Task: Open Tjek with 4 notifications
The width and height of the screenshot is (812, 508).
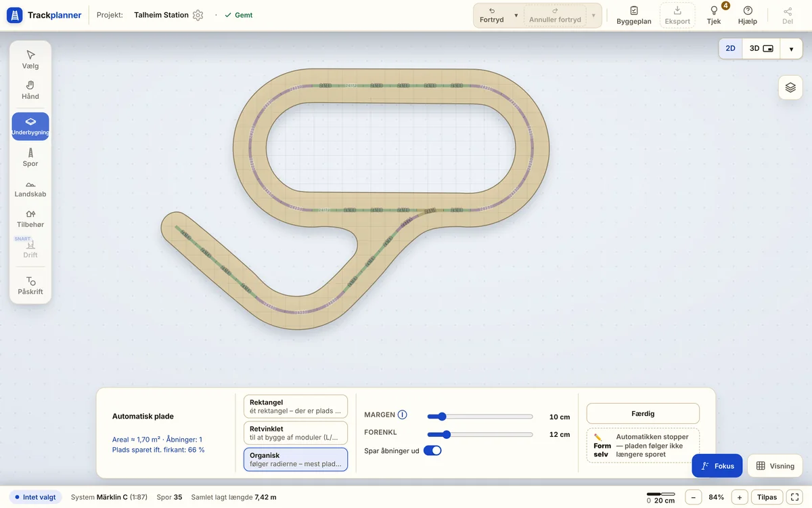Action: (714, 15)
